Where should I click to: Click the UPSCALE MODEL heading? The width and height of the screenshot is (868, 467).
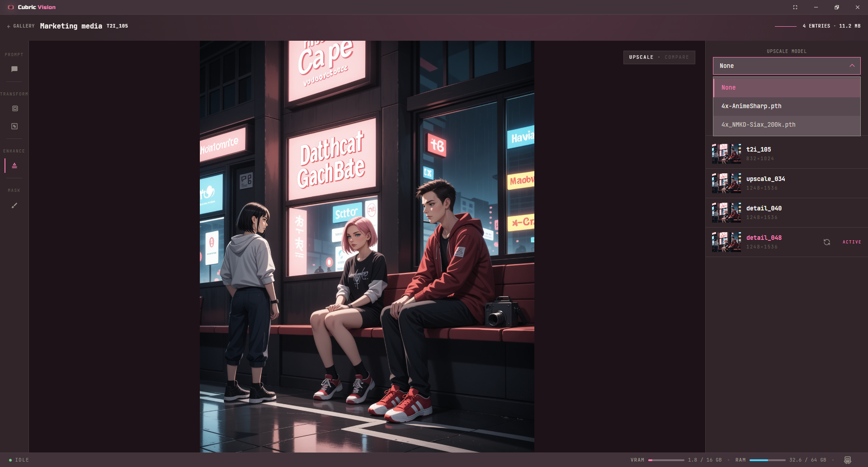(x=787, y=52)
